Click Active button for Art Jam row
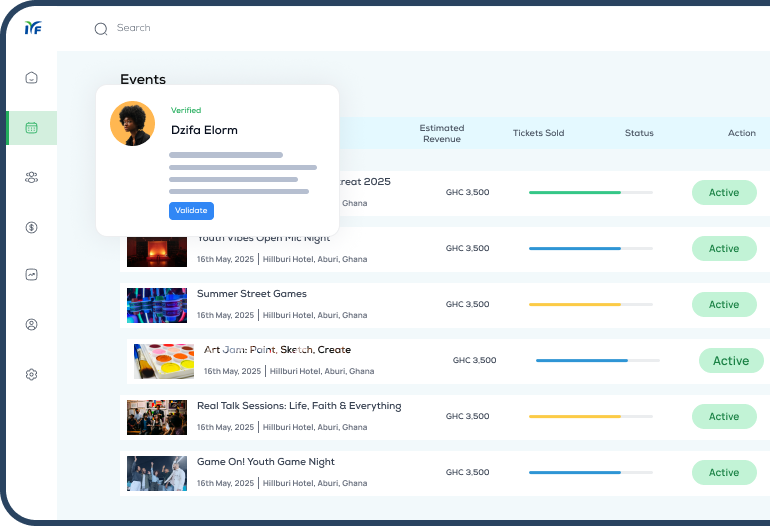 tap(730, 361)
